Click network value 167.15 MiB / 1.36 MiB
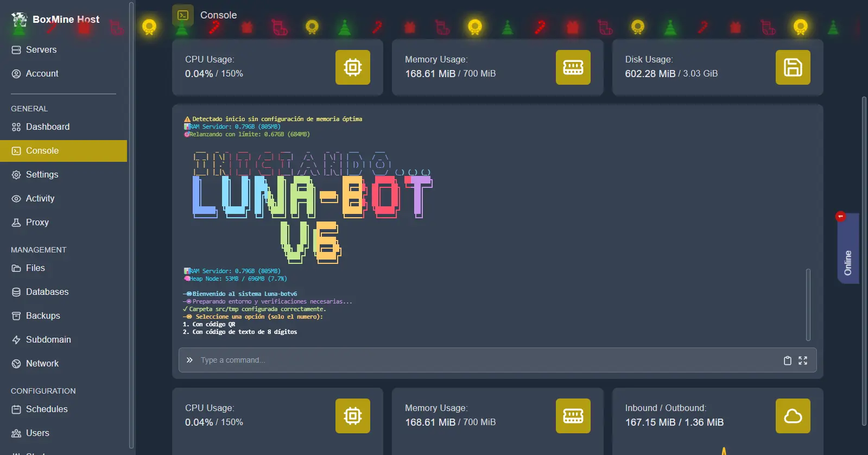Screen dimensions: 868x455 pyautogui.click(x=674, y=422)
